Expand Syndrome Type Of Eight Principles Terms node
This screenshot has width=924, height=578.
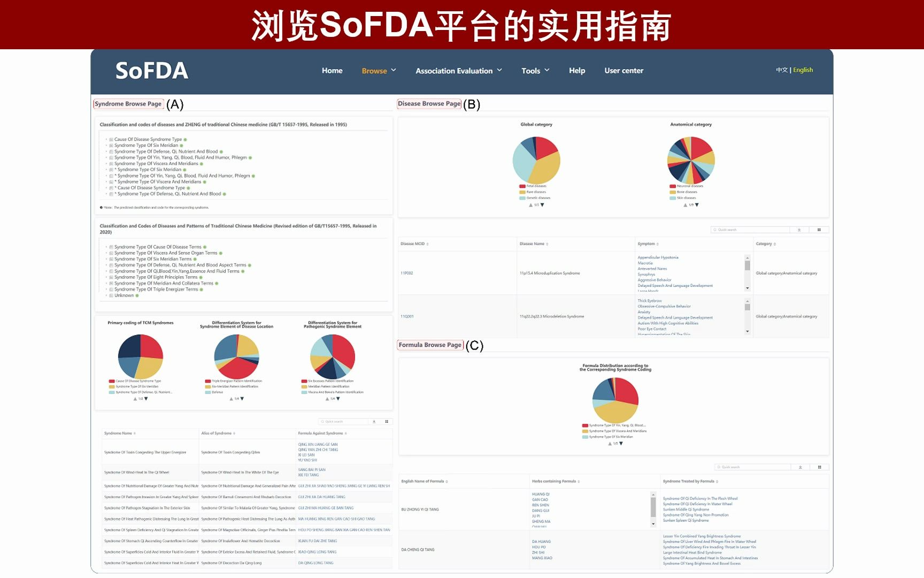tap(106, 277)
